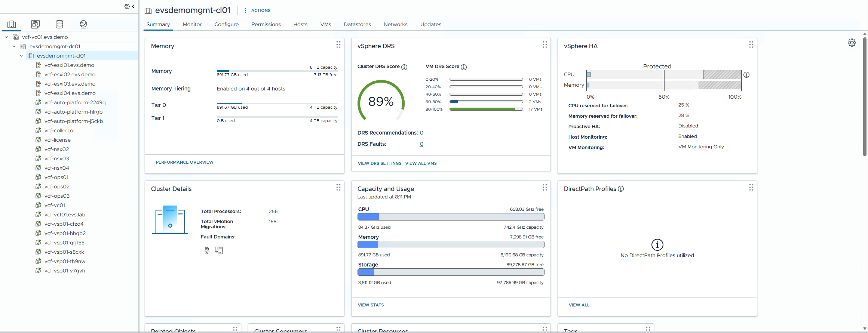Viewport: 868px width, 333px height.
Task: Collapse the evsdemomgmt-cl01 cluster node
Action: pyautogui.click(x=21, y=56)
